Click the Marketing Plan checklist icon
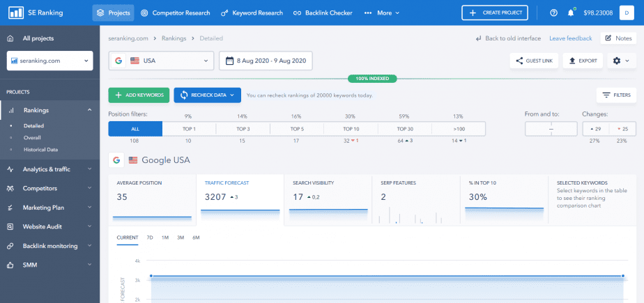 pyautogui.click(x=10, y=208)
